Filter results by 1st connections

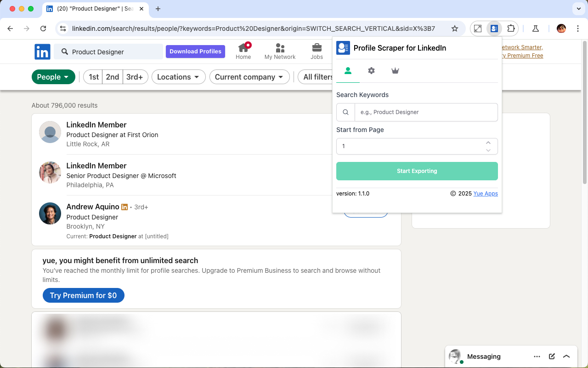93,77
